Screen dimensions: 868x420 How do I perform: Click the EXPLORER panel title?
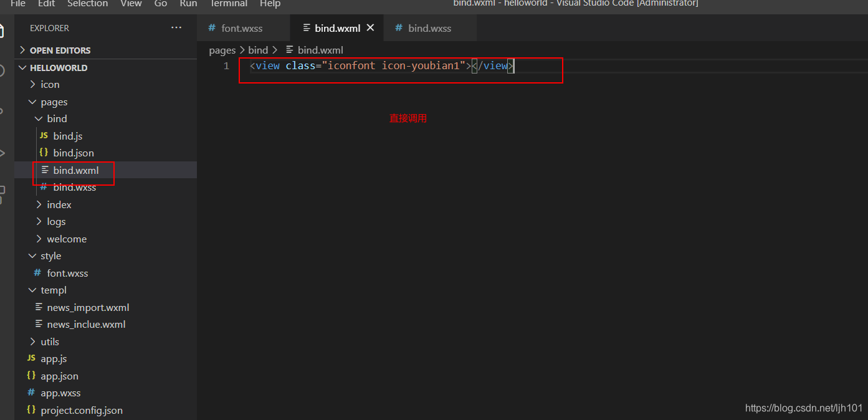[50, 28]
